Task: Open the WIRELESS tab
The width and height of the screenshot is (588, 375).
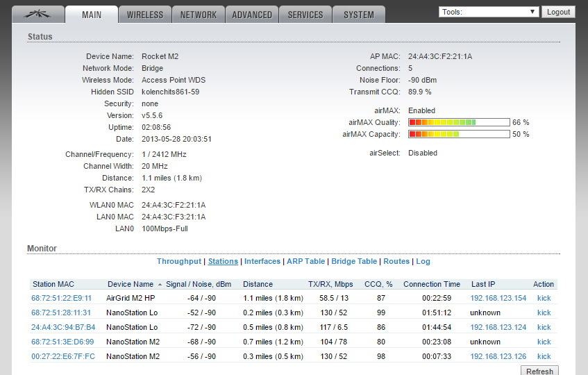Action: tap(145, 15)
